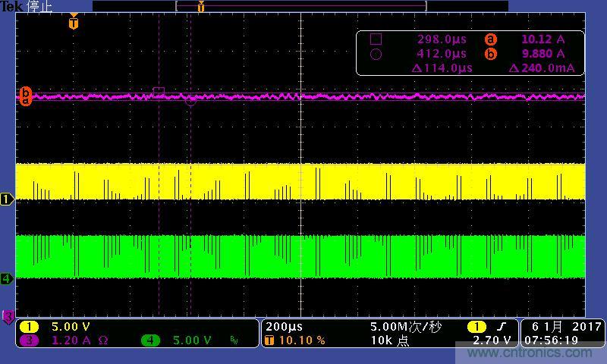This screenshot has width=607, height=364.
Task: Click the 2.70 V trigger level readout
Action: click(x=492, y=340)
